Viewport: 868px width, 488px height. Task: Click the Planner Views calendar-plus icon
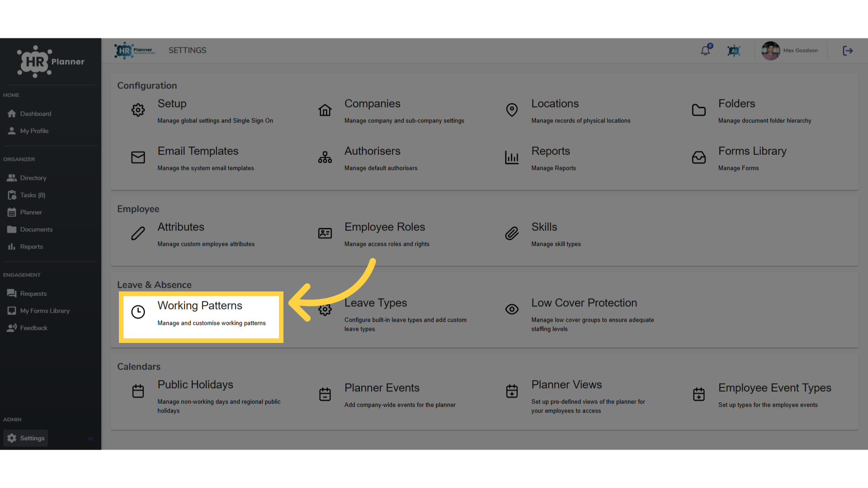(512, 391)
